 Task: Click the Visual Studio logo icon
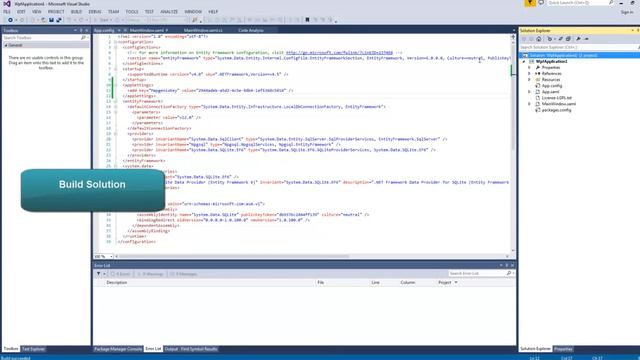point(7,4)
